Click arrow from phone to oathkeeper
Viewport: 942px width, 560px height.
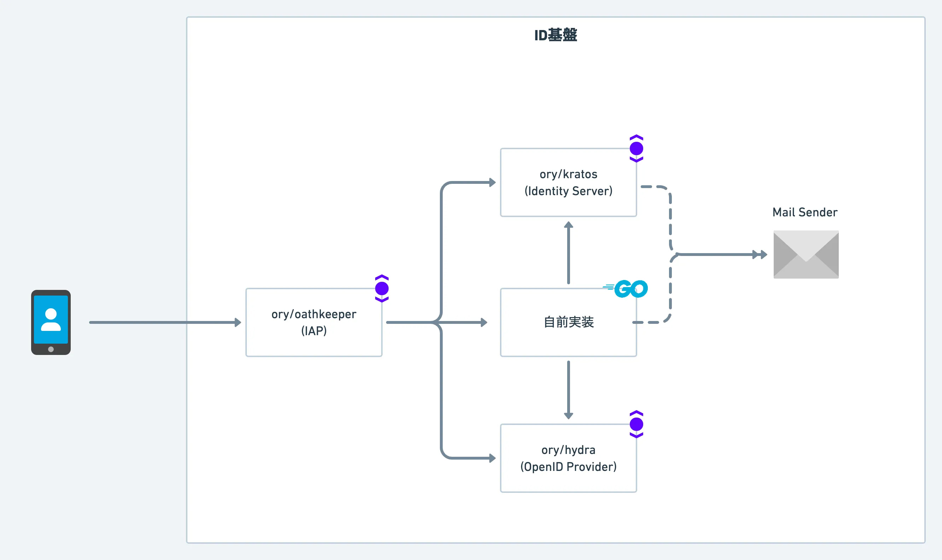coord(165,322)
